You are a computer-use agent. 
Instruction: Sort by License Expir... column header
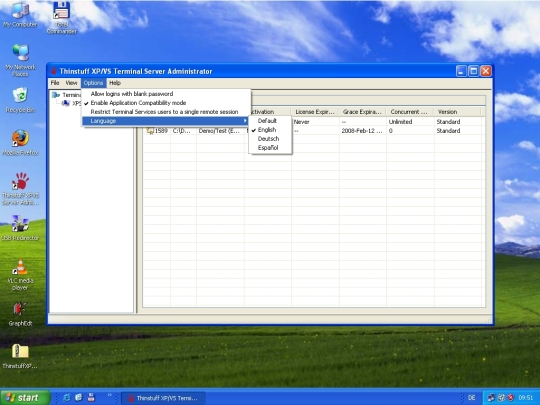(x=315, y=112)
